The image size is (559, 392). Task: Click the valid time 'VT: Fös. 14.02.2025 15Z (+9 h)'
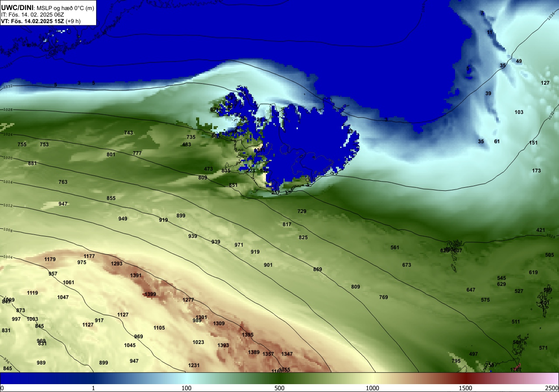tap(41, 21)
